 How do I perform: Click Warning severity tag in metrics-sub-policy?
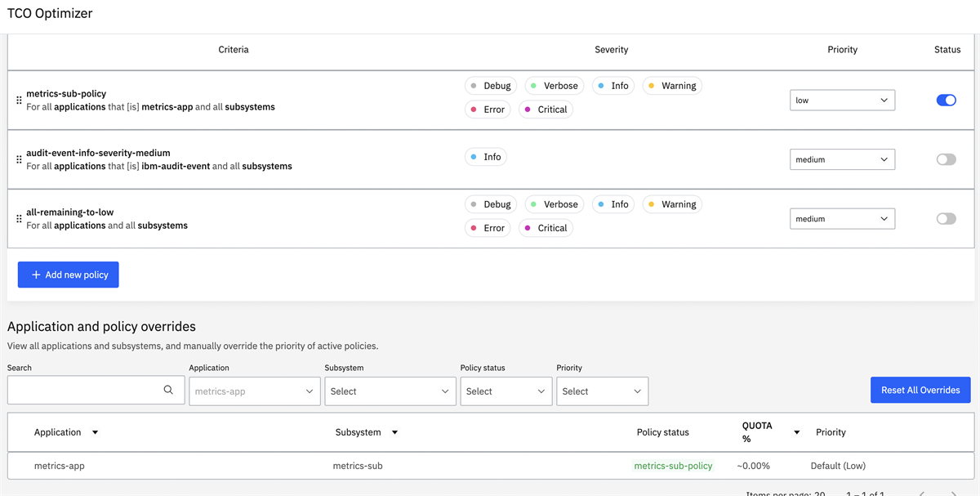coord(672,86)
